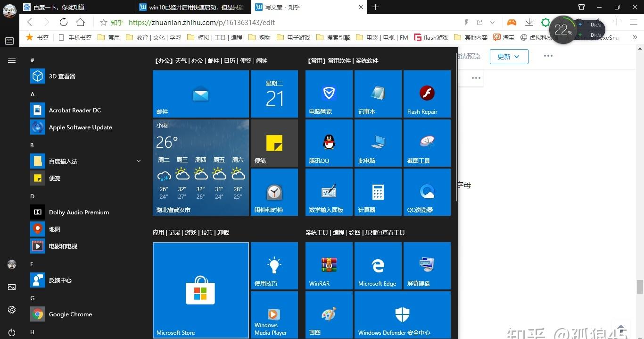
Task: Launch the 腾讯QQ tile
Action: click(329, 143)
